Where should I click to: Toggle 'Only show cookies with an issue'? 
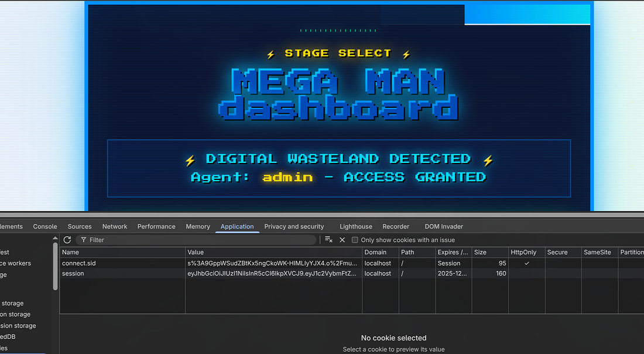[355, 240]
